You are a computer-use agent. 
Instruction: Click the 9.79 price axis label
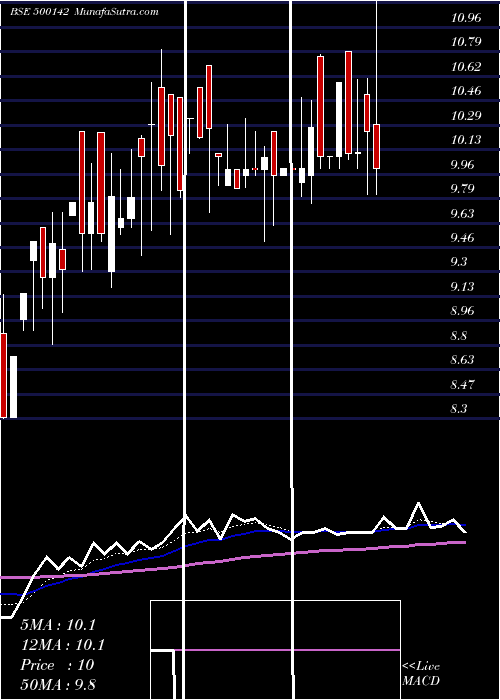[462, 188]
